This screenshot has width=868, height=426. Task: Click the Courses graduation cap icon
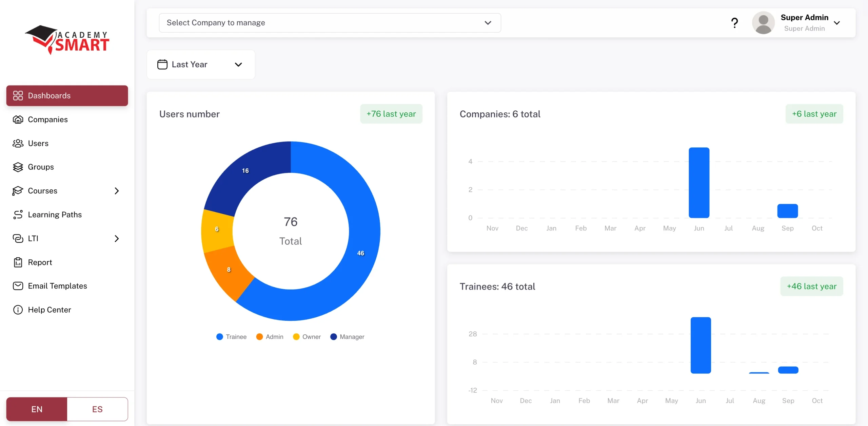tap(18, 191)
